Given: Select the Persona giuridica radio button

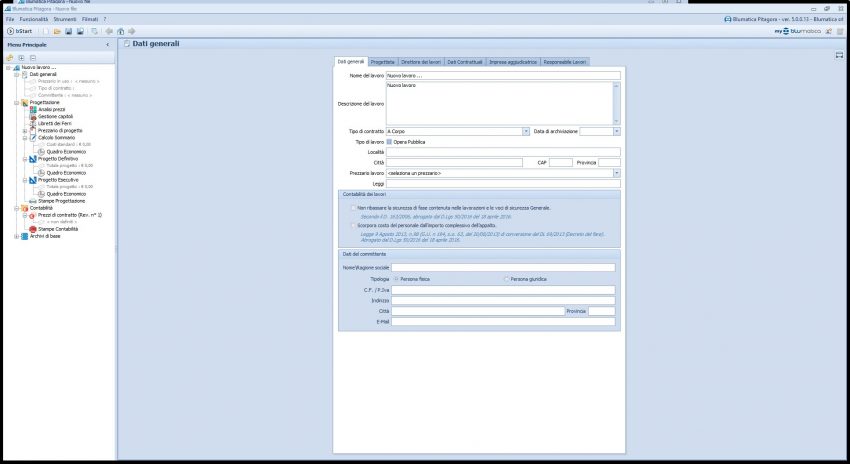Looking at the screenshot, I should (x=507, y=279).
